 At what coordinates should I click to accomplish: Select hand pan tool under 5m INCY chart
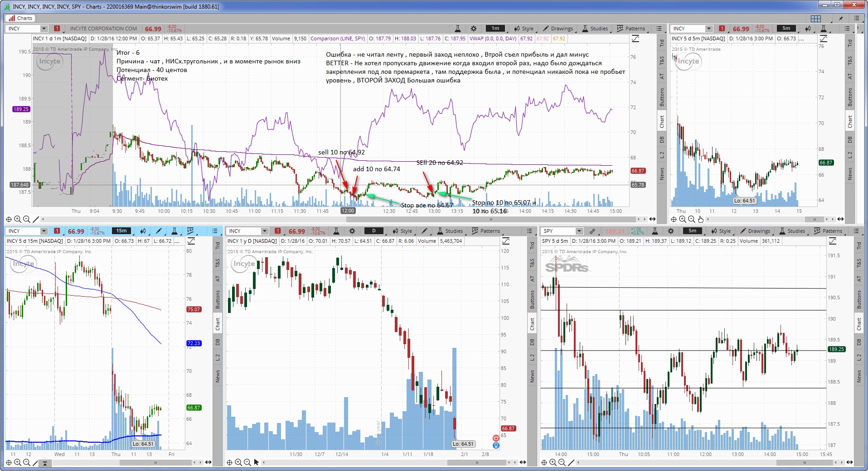pyautogui.click(x=701, y=219)
